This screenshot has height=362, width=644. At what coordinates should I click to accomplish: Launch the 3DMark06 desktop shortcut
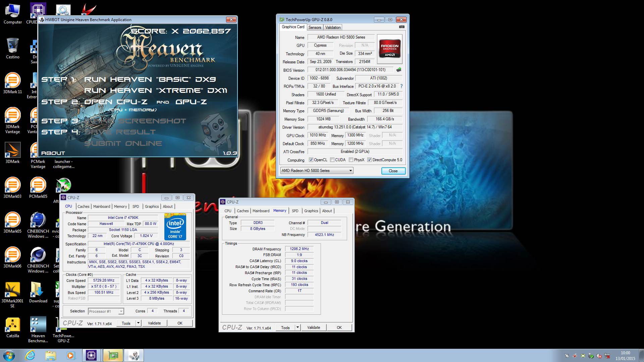pos(12,257)
